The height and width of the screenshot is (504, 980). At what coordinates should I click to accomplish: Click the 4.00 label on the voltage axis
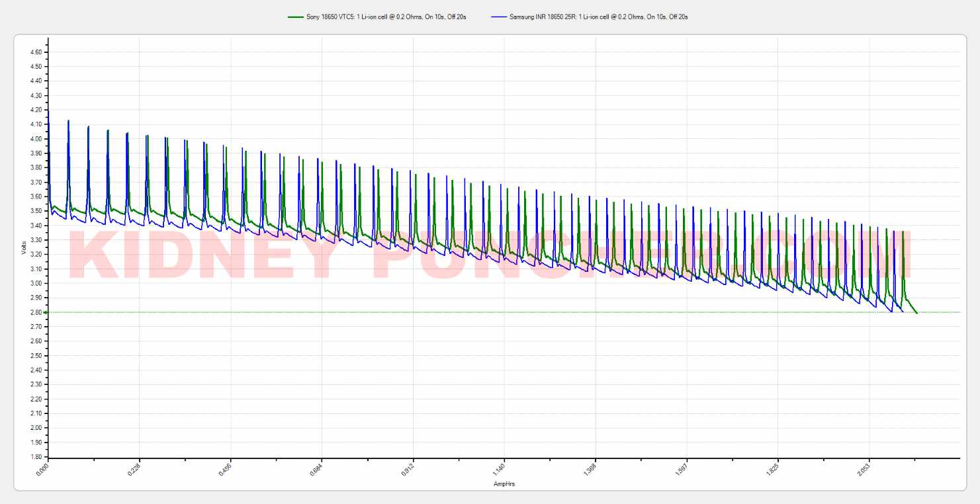click(36, 139)
